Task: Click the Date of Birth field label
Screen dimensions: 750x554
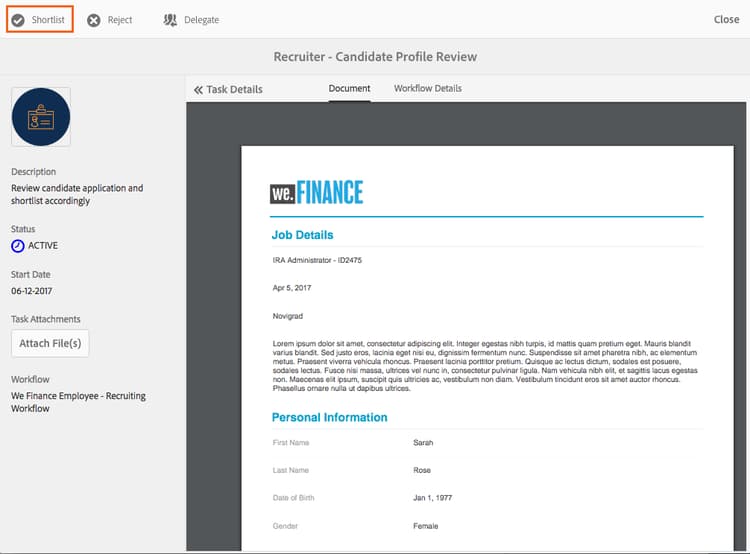Action: 293,498
